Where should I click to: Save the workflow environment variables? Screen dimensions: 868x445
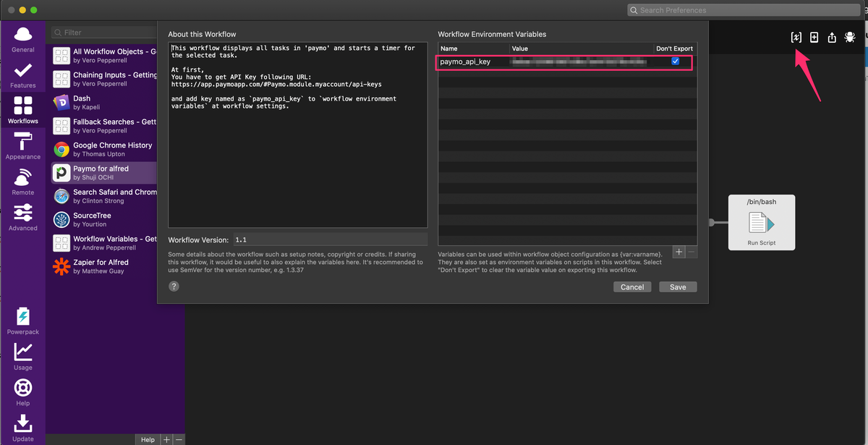coord(678,287)
